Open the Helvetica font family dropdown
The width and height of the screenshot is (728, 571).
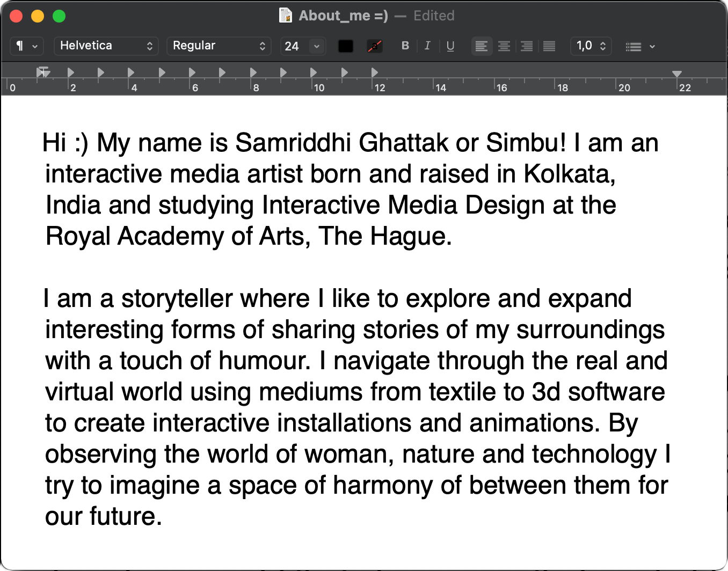pyautogui.click(x=106, y=46)
